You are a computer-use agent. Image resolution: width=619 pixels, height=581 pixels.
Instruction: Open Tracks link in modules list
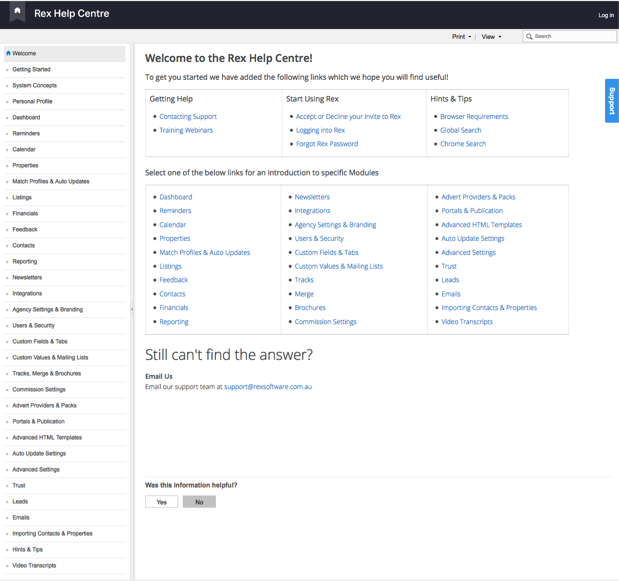(x=304, y=280)
